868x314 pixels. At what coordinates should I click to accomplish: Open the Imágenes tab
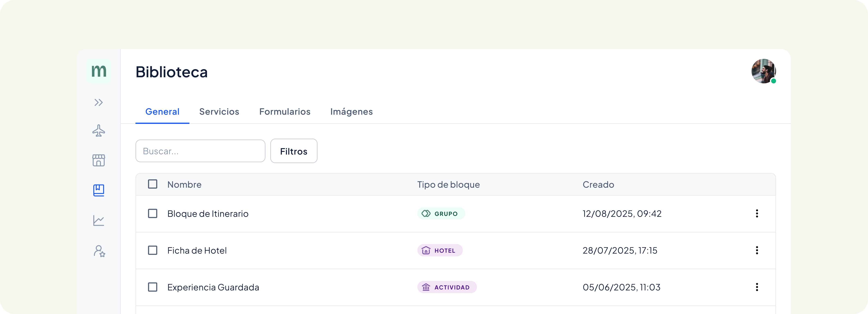(x=351, y=112)
